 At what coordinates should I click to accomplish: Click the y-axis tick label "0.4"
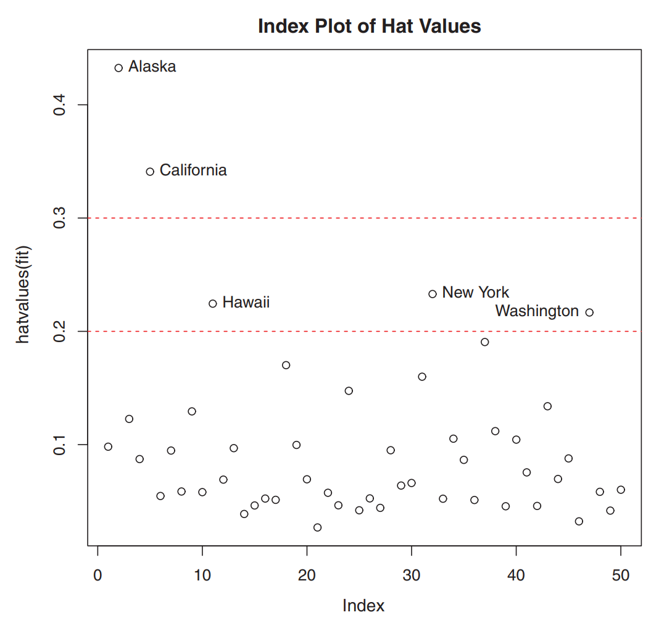point(60,105)
